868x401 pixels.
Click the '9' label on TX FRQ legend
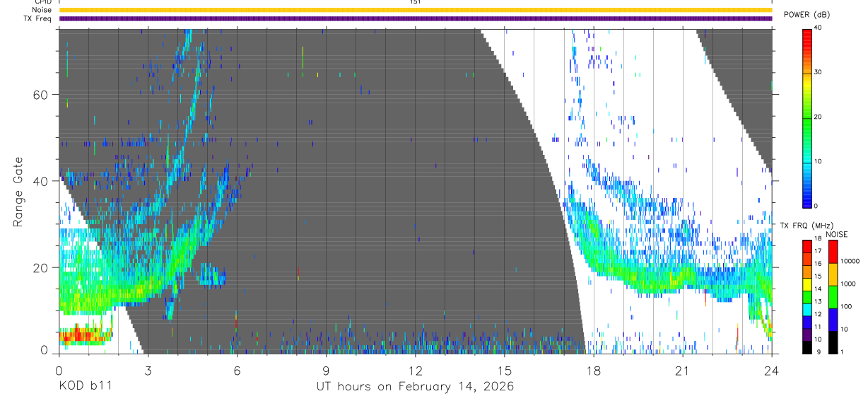click(x=817, y=352)
